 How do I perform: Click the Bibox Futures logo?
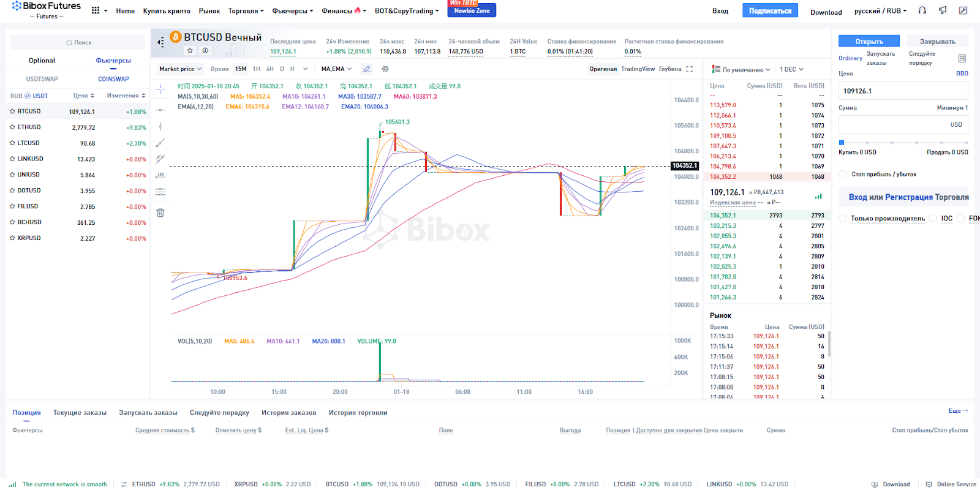46,10
